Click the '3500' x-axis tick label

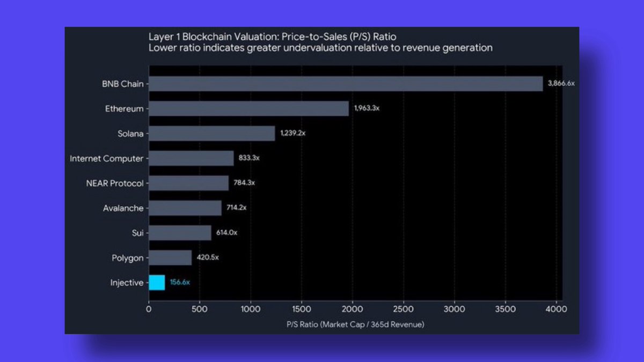tap(505, 309)
